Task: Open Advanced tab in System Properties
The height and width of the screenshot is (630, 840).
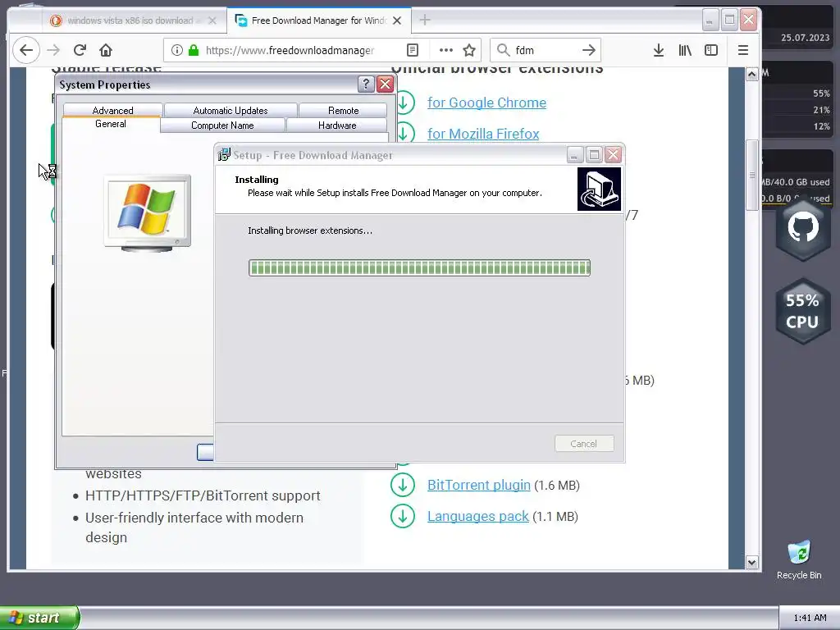Action: 112,111
